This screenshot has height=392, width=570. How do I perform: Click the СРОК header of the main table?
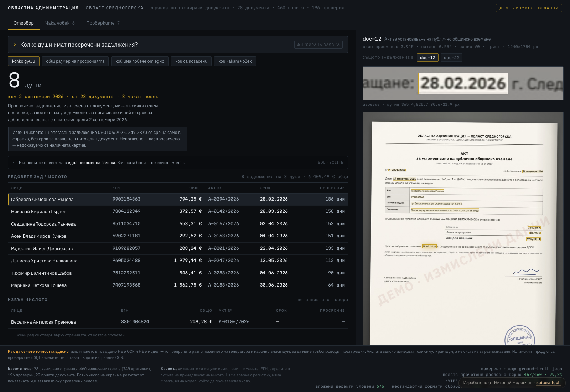pos(265,188)
